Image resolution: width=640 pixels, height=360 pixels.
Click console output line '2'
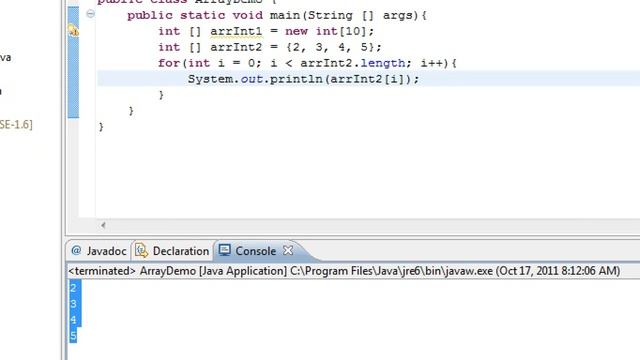click(x=73, y=288)
